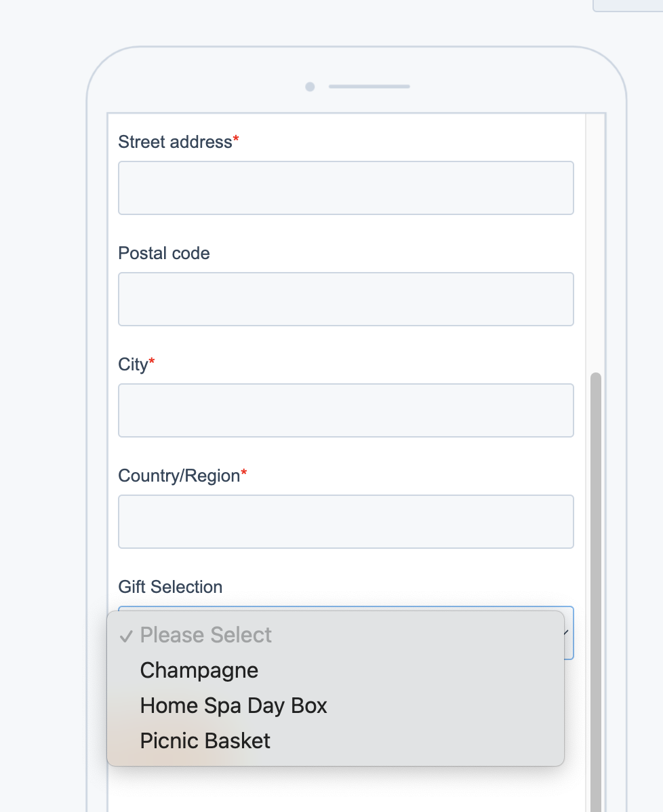This screenshot has height=812, width=663.
Task: Click the checkmark beside Please Select
Action: click(x=126, y=636)
